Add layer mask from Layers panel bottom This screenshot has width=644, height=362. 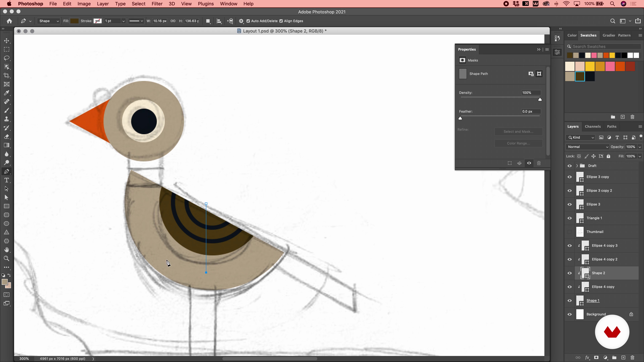[596, 357]
